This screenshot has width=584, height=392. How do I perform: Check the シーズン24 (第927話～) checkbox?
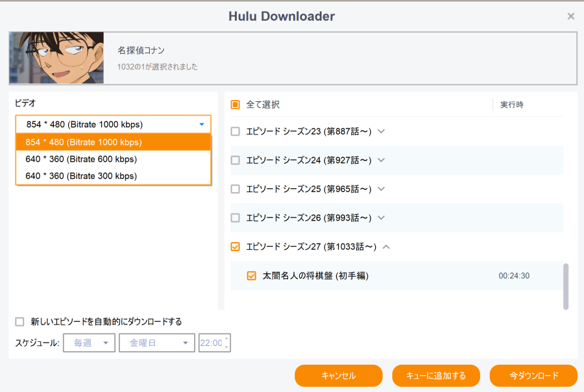click(x=235, y=160)
